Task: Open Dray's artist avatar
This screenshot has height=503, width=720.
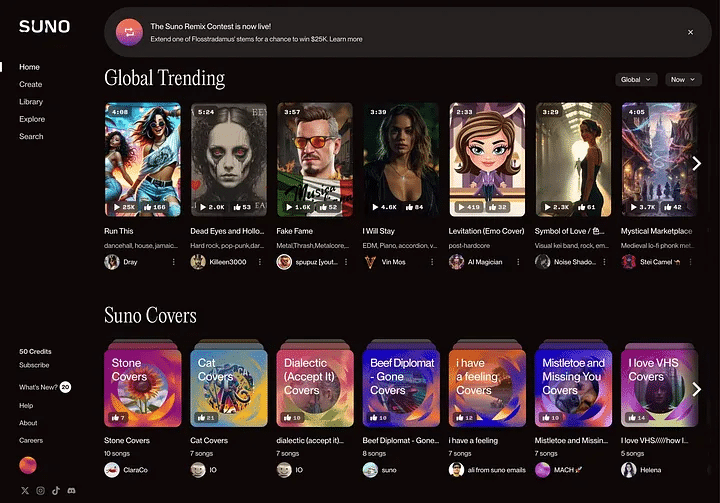Action: 112,262
